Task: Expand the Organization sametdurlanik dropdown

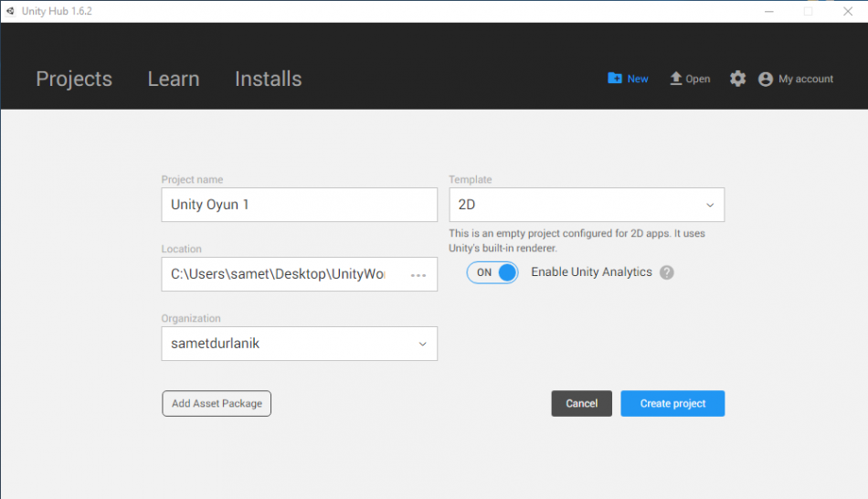Action: pos(300,344)
